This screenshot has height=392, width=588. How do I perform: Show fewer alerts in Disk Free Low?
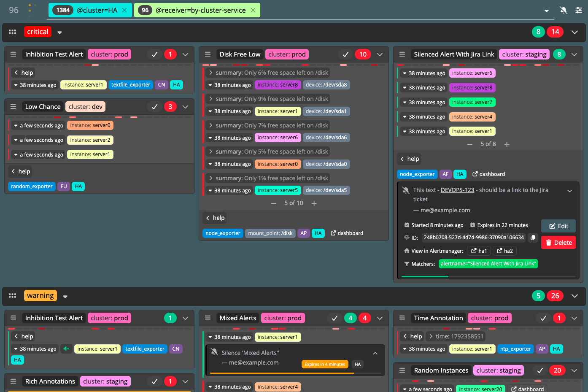point(274,203)
